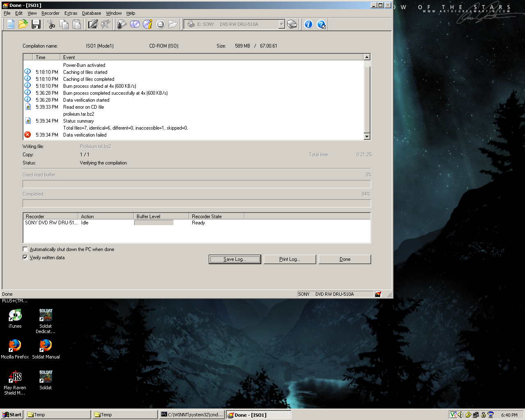Click the Burn disc toolbar icon
Screen dimensions: 525x420
pos(122,24)
